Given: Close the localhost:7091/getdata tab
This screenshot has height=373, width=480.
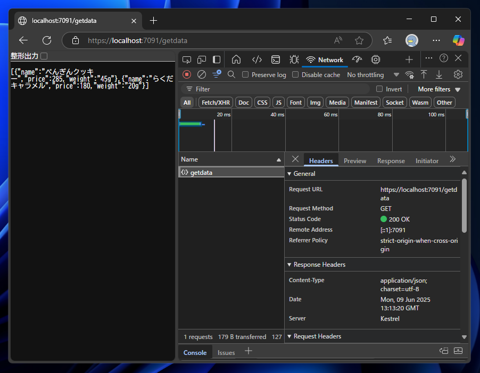Looking at the screenshot, I should pos(134,21).
